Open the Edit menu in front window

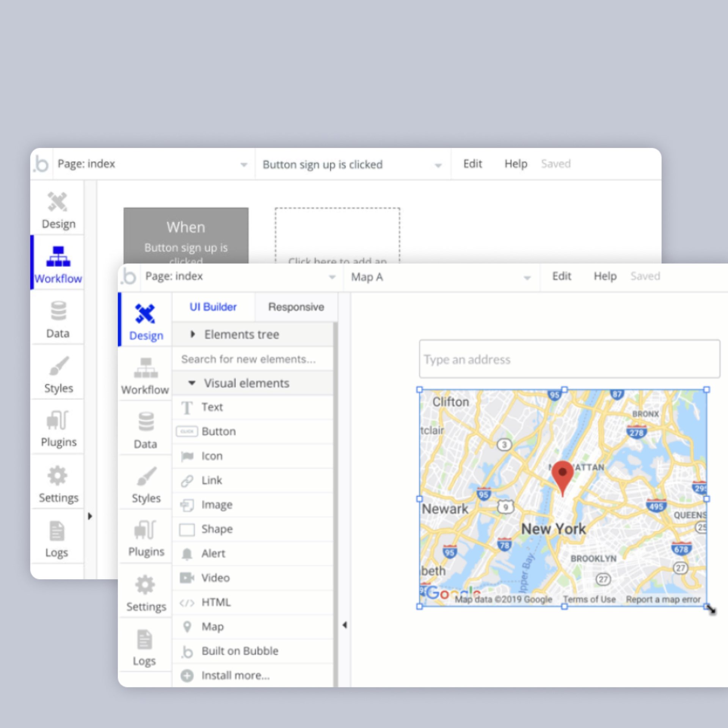[x=561, y=276]
